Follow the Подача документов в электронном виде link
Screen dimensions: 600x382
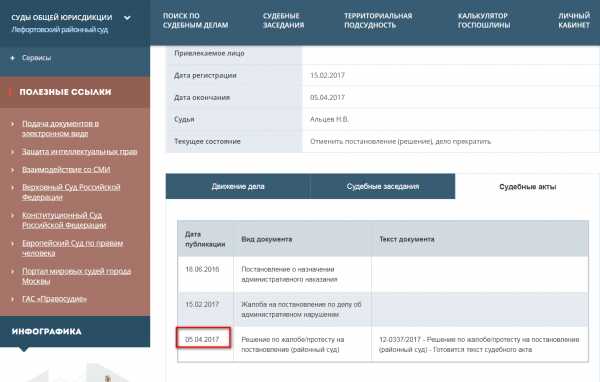click(x=60, y=129)
